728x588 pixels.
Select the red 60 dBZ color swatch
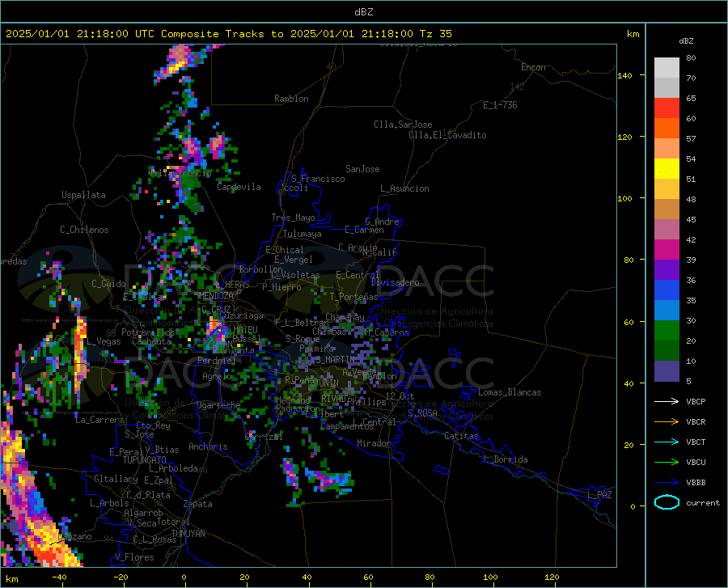pos(667,108)
